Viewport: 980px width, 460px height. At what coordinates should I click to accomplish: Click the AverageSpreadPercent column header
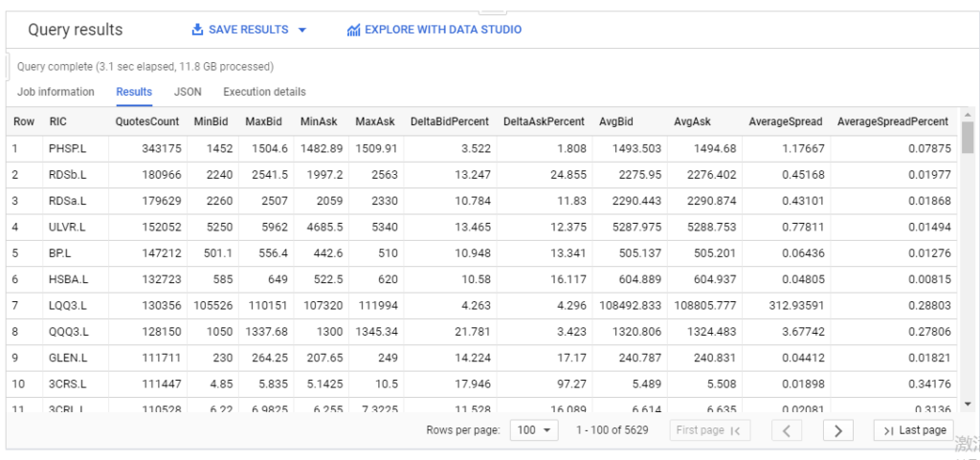pyautogui.click(x=892, y=121)
